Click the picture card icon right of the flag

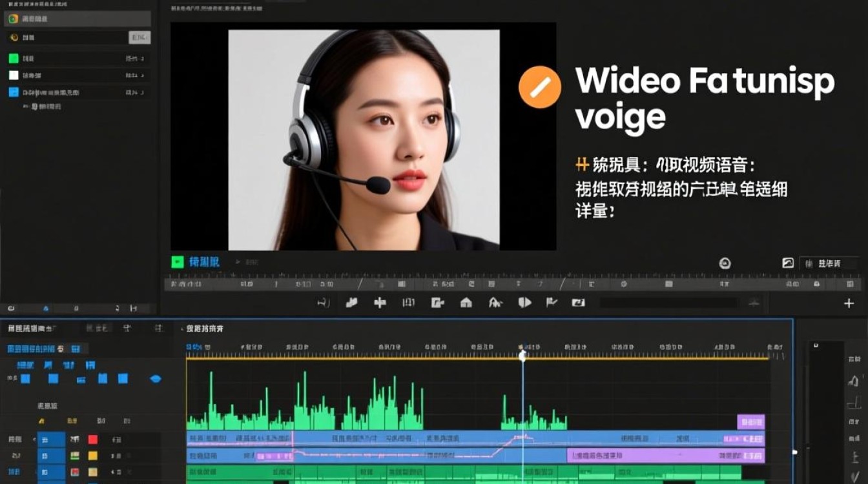pyautogui.click(x=579, y=302)
